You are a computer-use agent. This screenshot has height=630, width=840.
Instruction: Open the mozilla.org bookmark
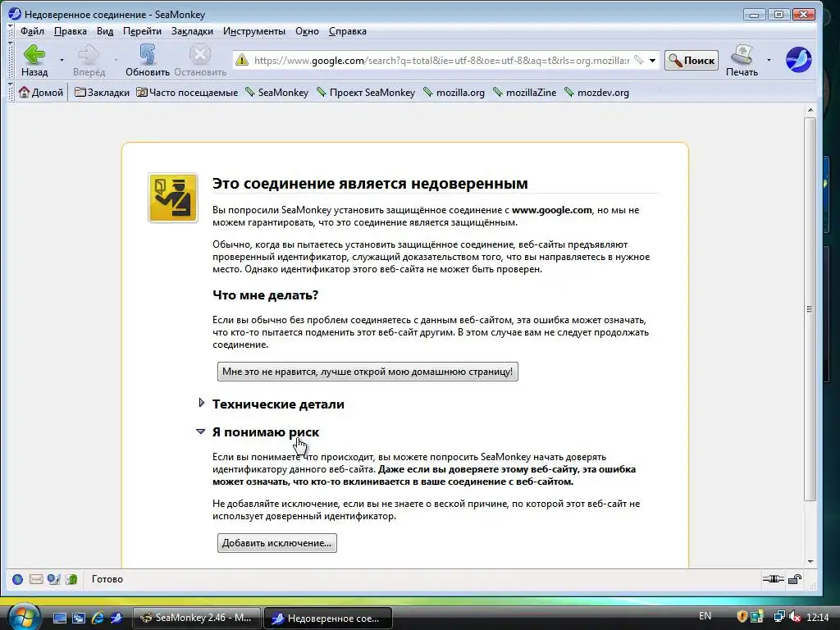[x=454, y=93]
